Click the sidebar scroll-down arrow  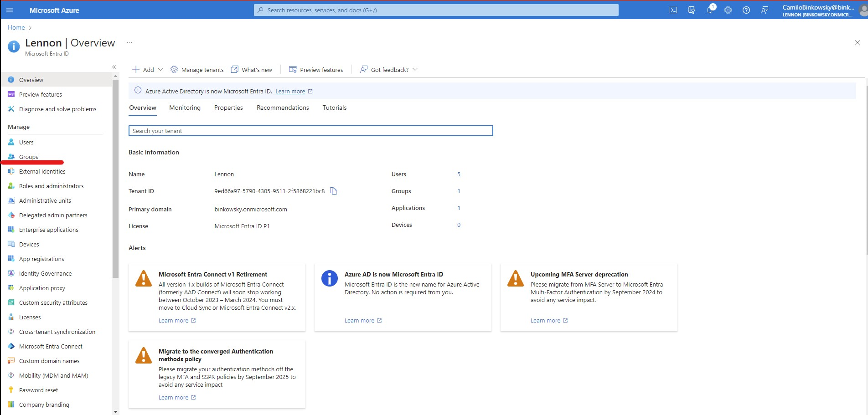click(115, 411)
